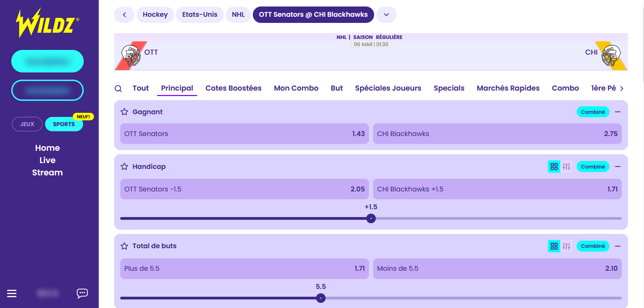
Task: Toggle Combiné on the Handicap market
Action: pyautogui.click(x=593, y=166)
